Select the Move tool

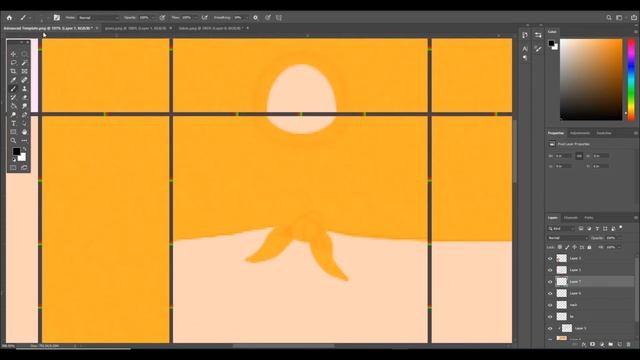tap(13, 54)
